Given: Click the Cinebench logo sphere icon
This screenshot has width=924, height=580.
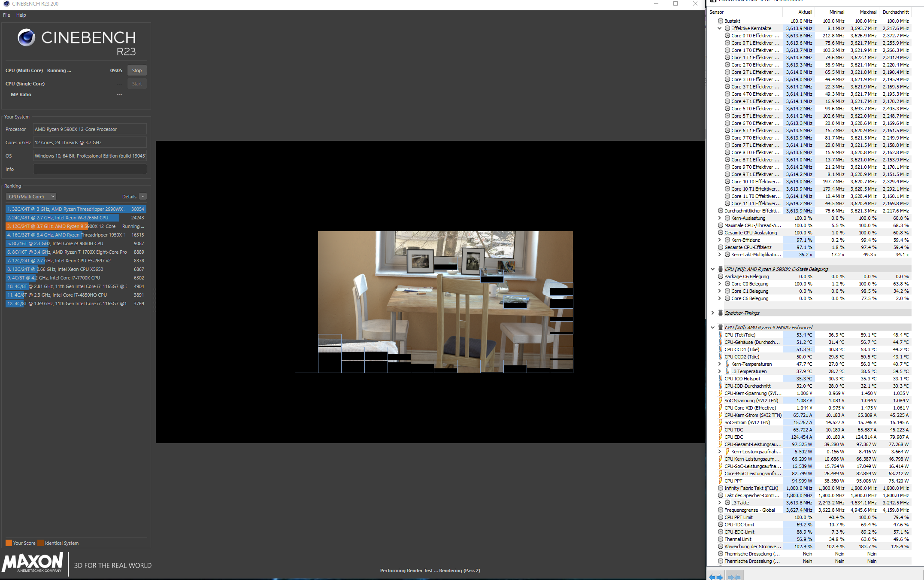Looking at the screenshot, I should point(26,38).
